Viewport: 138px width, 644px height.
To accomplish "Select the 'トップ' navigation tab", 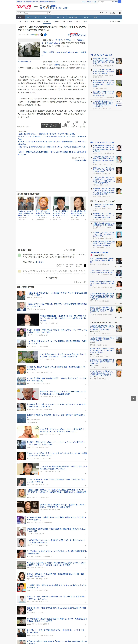I will 20,17.
